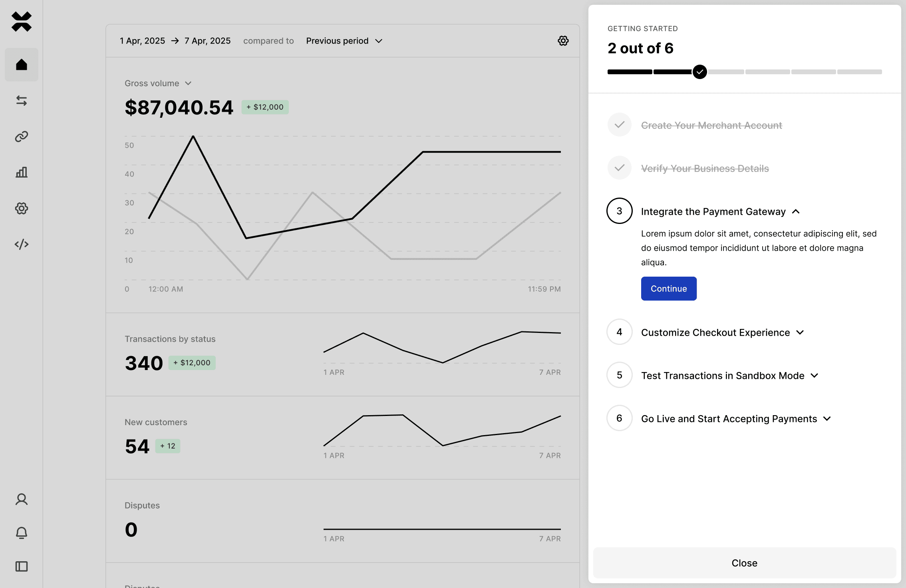Select step 3 circle indicator
906x588 pixels.
620,211
